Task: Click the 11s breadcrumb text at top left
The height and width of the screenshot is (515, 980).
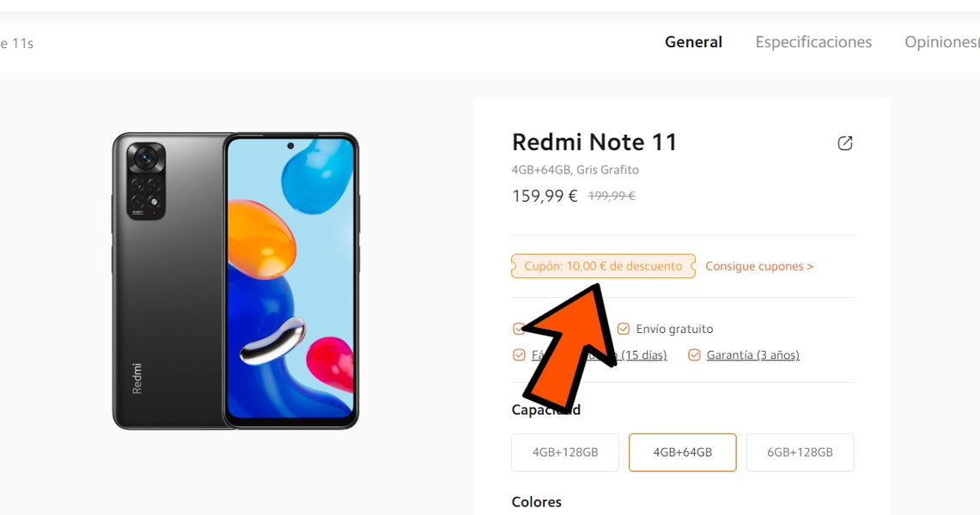Action: click(16, 43)
